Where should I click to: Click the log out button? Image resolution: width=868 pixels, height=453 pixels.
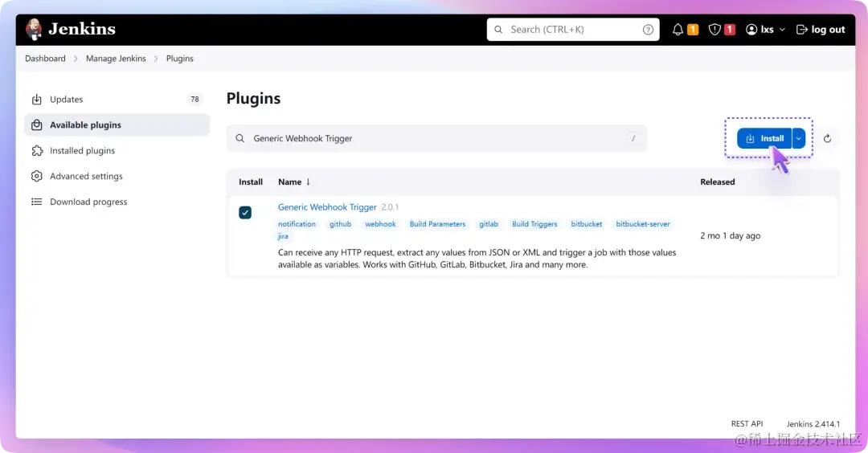(x=821, y=30)
